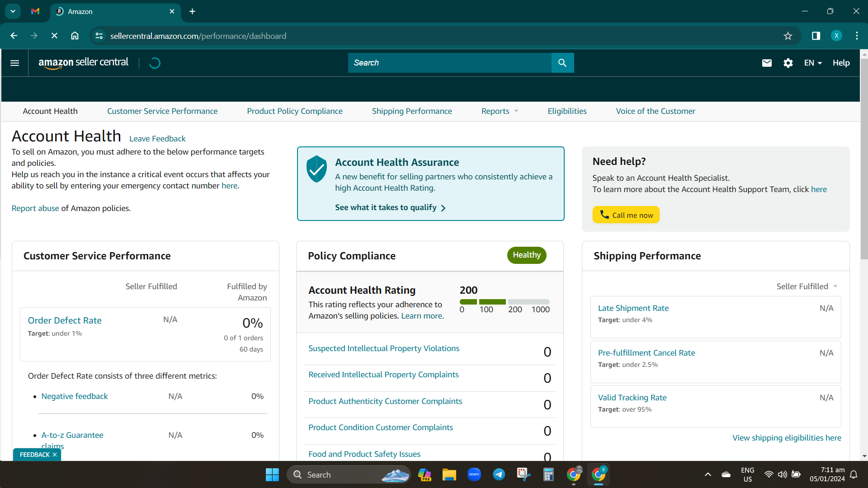
Task: Go to browser home page
Action: coord(75,36)
